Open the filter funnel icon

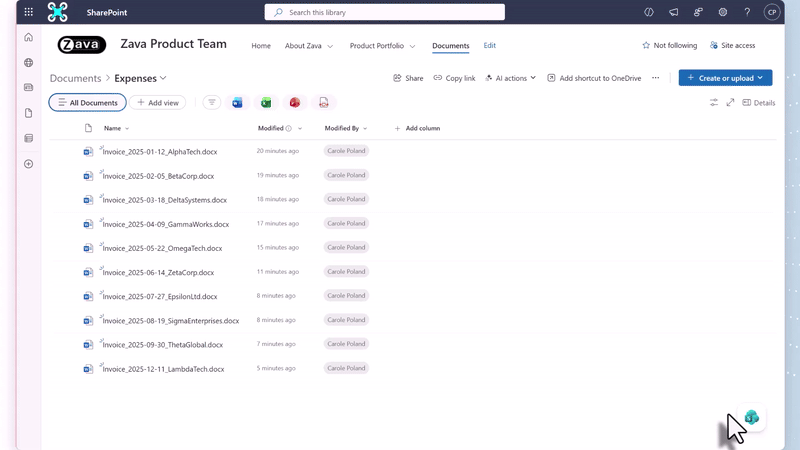pyautogui.click(x=212, y=103)
